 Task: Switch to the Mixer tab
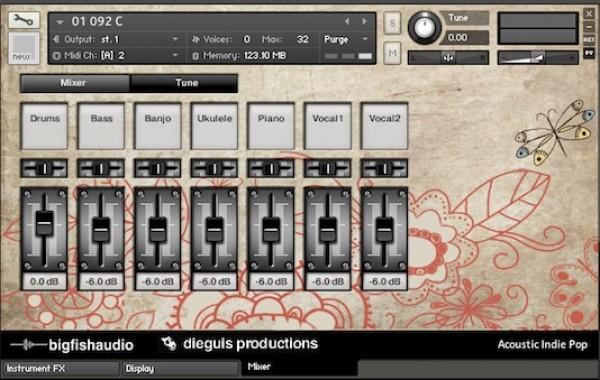coord(75,83)
